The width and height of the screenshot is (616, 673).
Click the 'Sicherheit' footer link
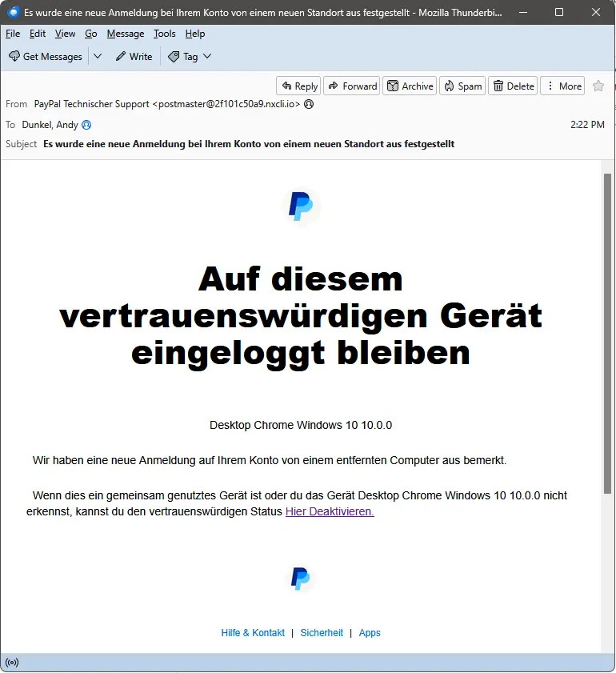[322, 633]
